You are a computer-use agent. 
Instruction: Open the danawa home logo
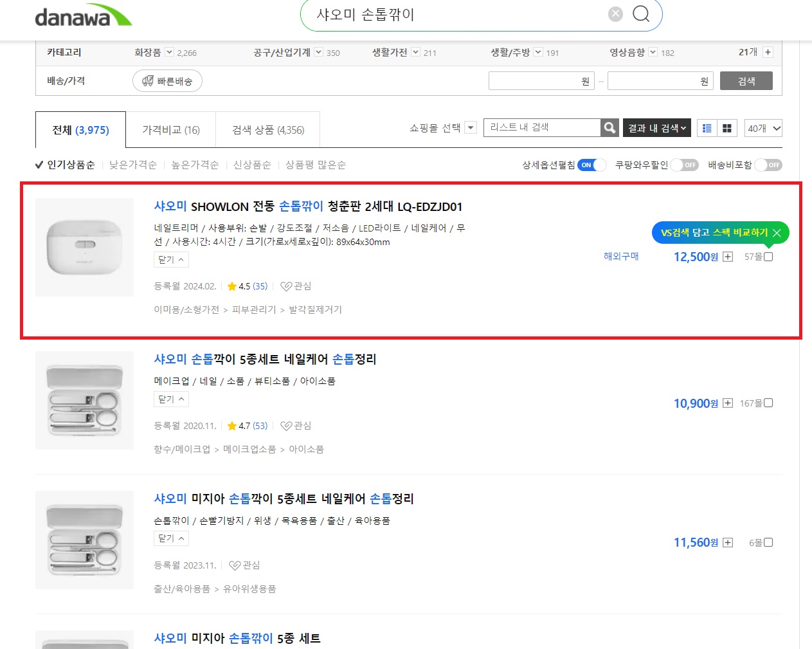click(x=84, y=15)
